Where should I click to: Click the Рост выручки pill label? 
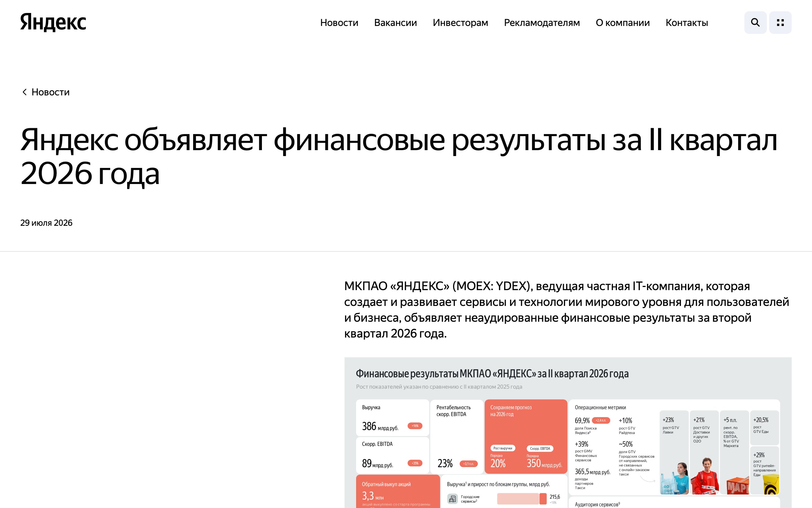click(x=503, y=448)
